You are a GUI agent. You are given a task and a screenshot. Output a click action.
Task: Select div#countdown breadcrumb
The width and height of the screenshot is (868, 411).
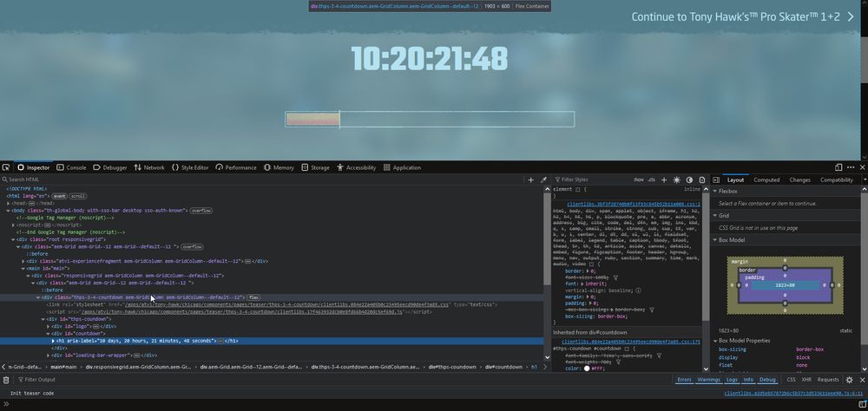click(503, 367)
